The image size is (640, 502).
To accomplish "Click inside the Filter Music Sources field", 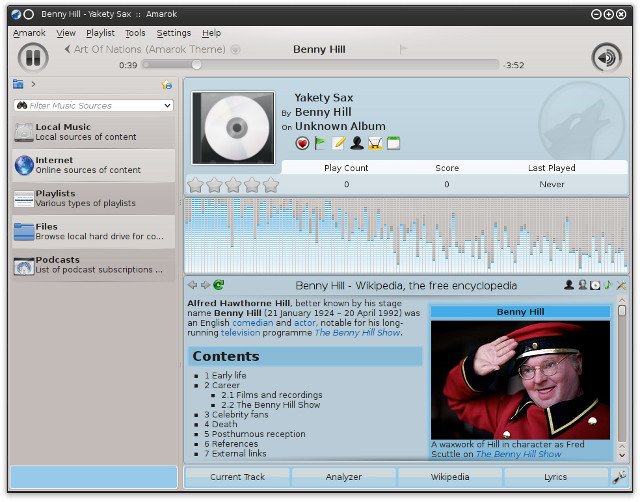I will [93, 106].
